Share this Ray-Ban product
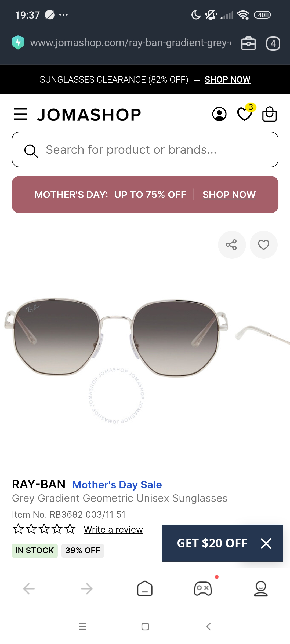Viewport: 290px width, 644px height. [x=232, y=245]
